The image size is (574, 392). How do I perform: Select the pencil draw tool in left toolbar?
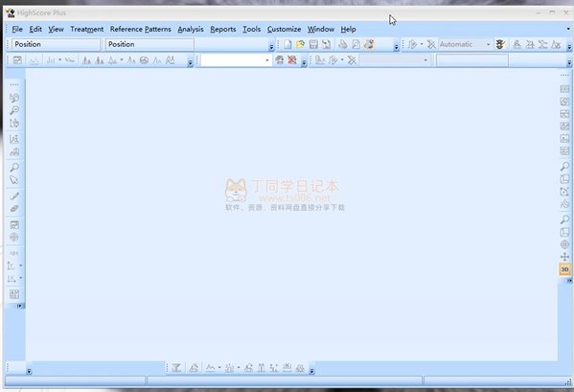tap(14, 196)
